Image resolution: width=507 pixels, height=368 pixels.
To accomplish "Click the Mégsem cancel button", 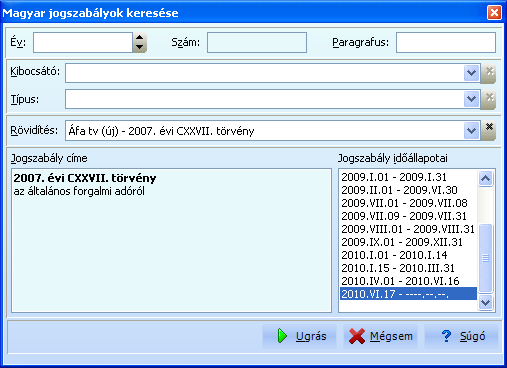I will point(380,336).
